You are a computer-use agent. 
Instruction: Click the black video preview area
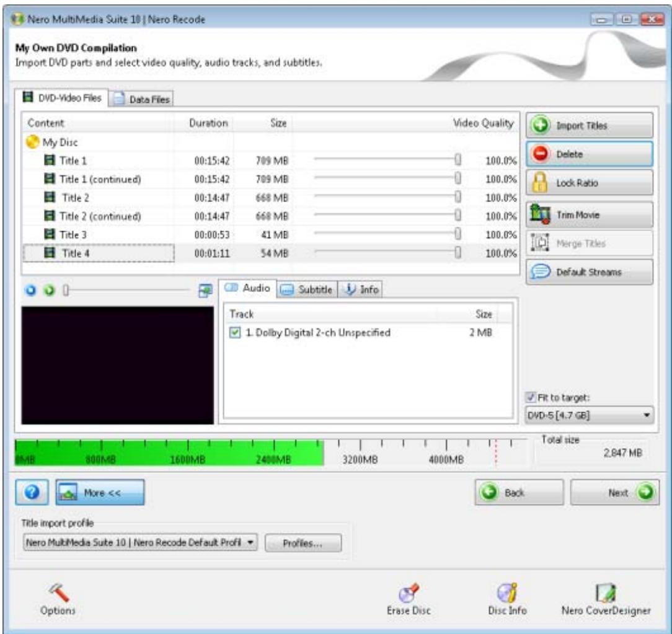[117, 365]
